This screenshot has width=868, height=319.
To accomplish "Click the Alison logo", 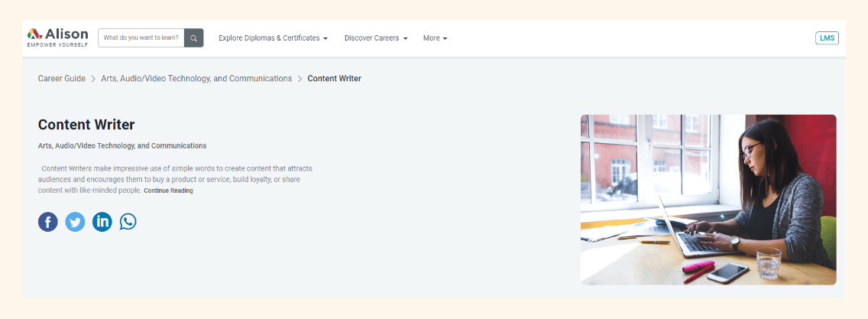I will tap(57, 37).
